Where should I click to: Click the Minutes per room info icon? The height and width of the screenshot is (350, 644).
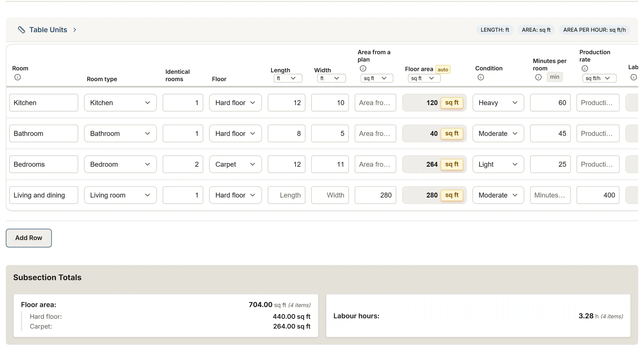click(538, 77)
